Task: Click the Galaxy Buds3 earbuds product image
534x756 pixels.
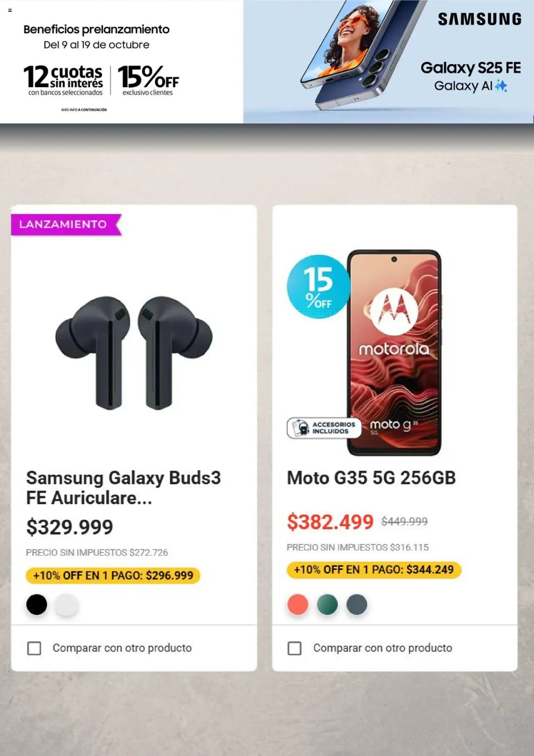Action: point(133,353)
